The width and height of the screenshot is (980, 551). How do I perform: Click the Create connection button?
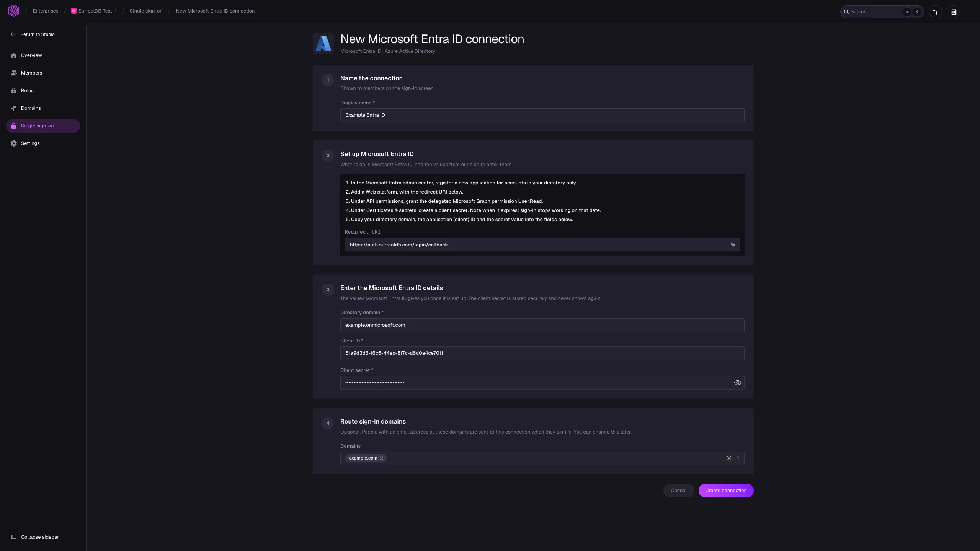click(x=726, y=491)
